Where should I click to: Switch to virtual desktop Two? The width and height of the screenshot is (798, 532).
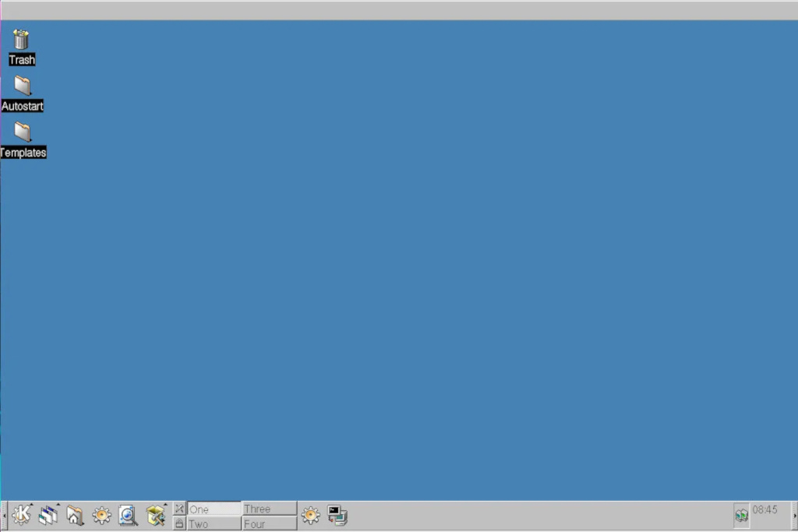coord(214,523)
